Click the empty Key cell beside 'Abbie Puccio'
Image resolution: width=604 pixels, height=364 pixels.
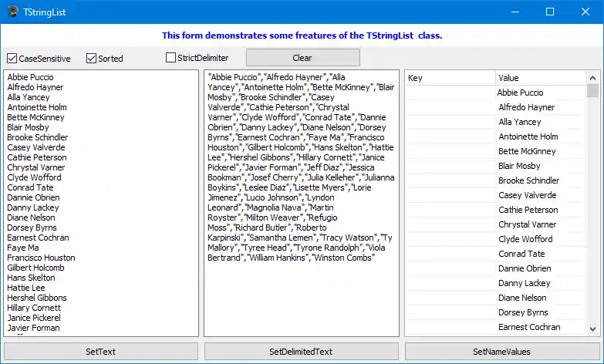pos(450,93)
